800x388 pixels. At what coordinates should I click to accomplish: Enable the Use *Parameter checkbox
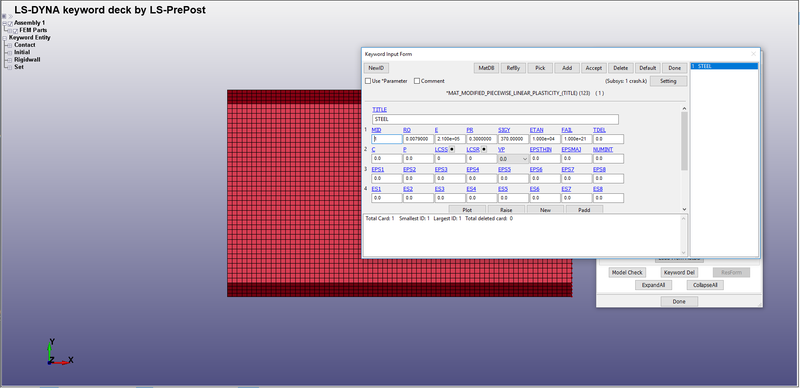[368, 81]
